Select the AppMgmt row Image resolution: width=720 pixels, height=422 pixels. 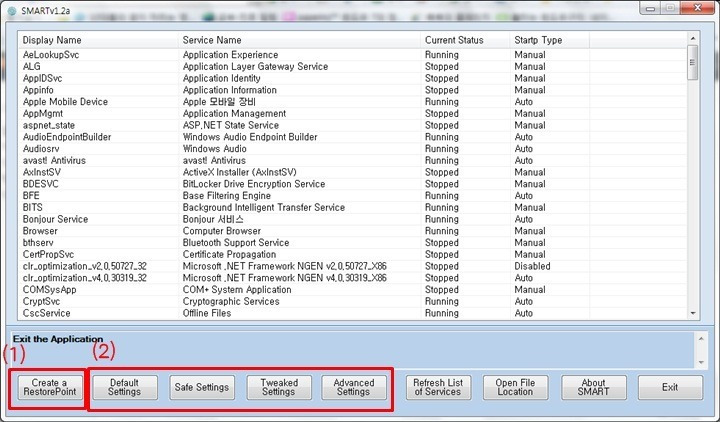point(352,113)
